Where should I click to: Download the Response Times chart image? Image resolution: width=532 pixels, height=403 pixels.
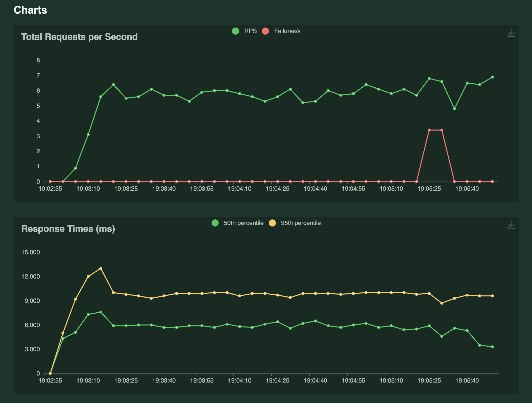[512, 225]
